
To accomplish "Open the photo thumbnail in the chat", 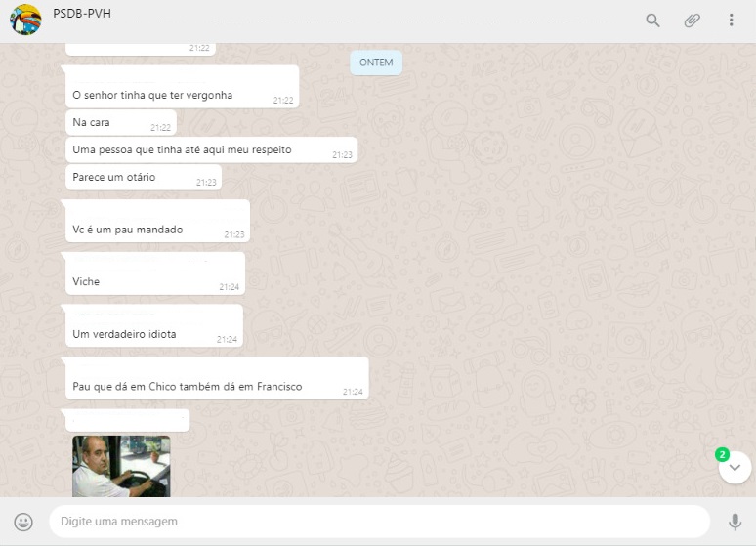I will (121, 466).
